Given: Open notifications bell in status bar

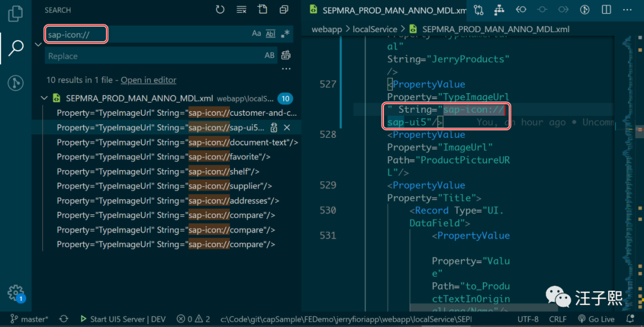Looking at the screenshot, I should (x=630, y=319).
